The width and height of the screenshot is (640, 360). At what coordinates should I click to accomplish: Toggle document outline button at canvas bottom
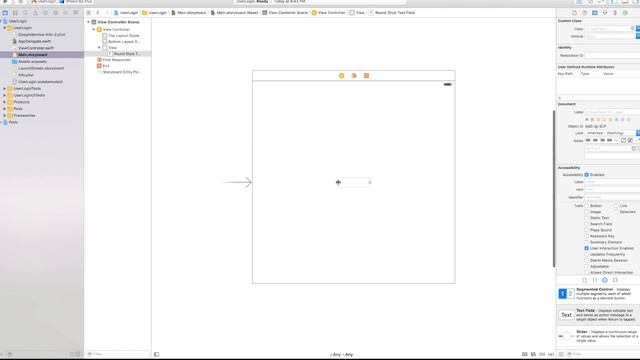(x=157, y=354)
